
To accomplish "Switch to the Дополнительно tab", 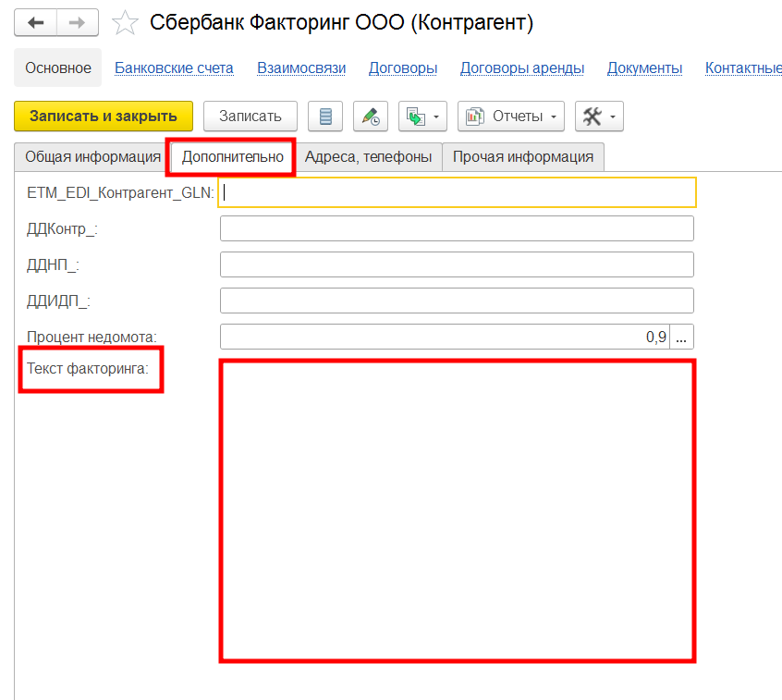I will point(232,156).
